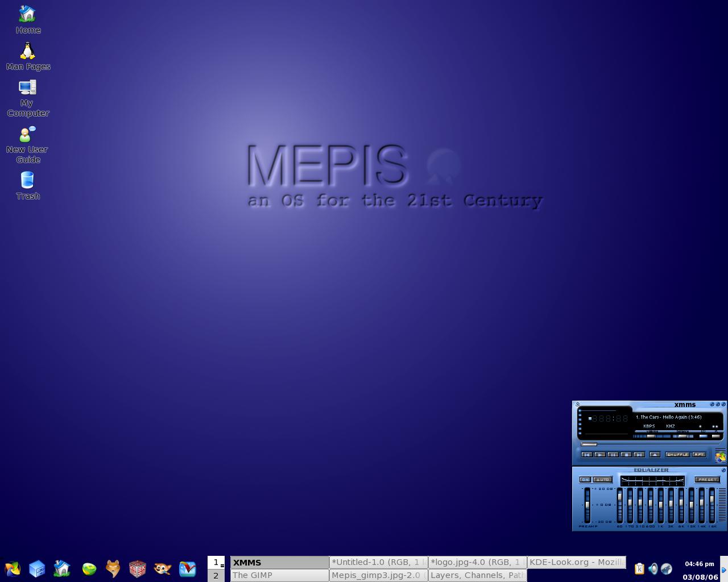Click XMMS previous track button
The image size is (728, 582).
587,455
